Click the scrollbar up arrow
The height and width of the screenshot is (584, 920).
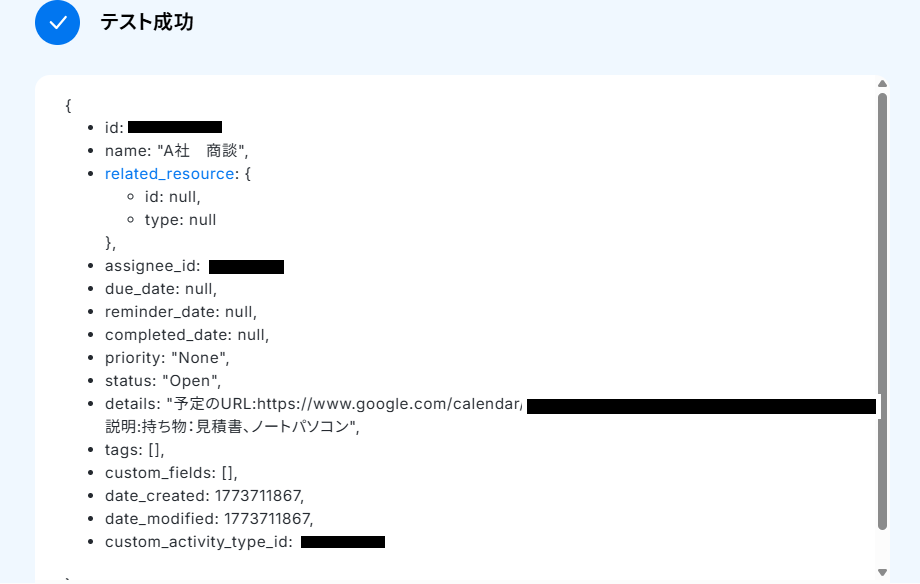click(882, 85)
